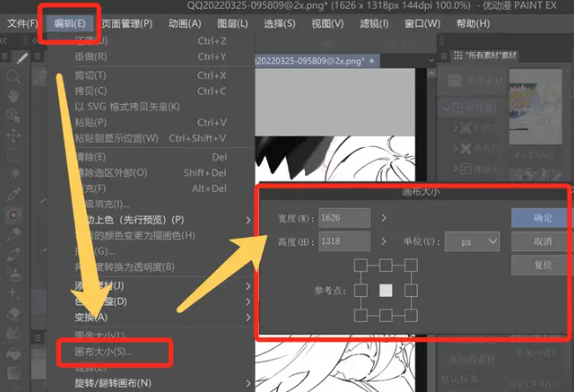This screenshot has height=392, width=574.
Task: Set reference point to middle-right
Action: click(411, 291)
